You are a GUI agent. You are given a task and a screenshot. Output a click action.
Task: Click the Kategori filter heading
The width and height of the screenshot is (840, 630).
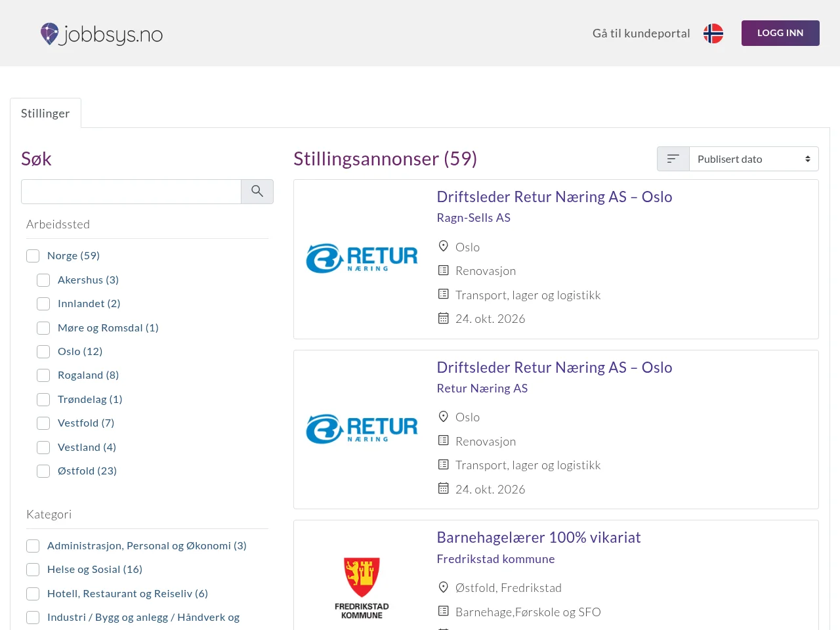(x=49, y=514)
